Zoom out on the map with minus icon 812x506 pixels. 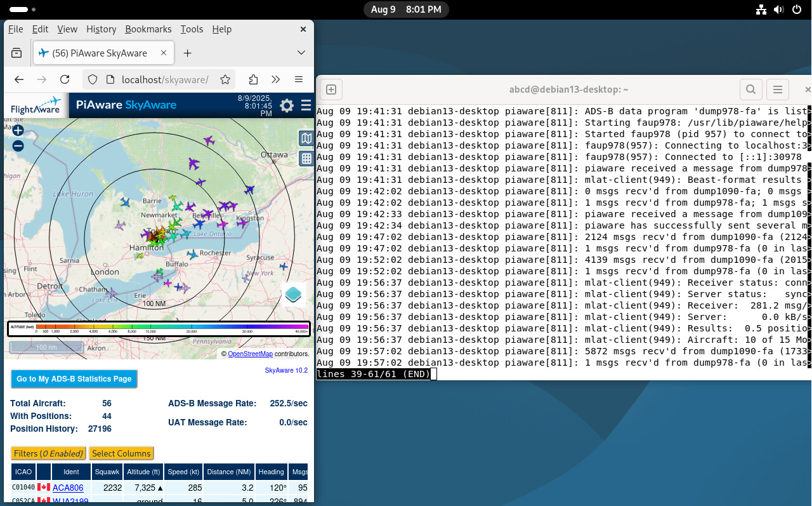pyautogui.click(x=18, y=145)
